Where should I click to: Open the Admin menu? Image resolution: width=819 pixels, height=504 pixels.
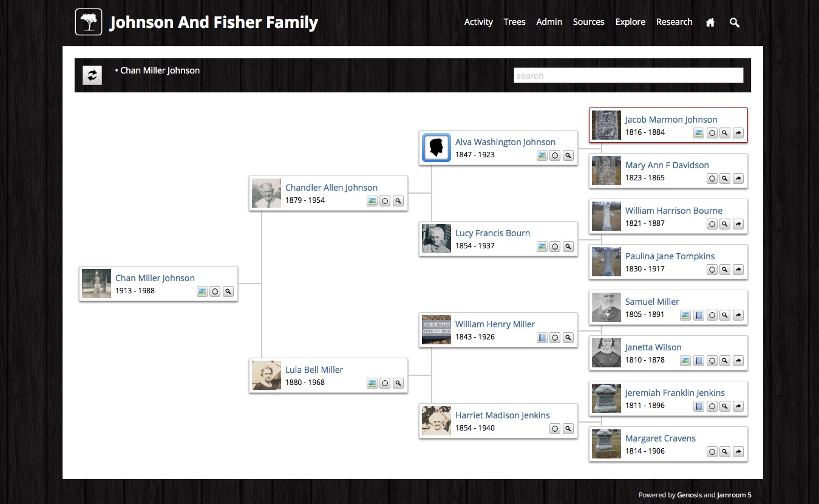(x=549, y=22)
